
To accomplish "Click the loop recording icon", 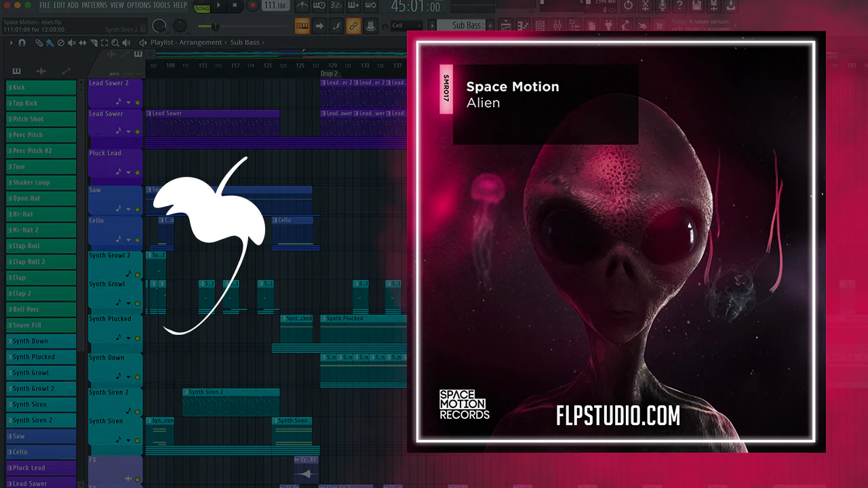I will pyautogui.click(x=370, y=6).
